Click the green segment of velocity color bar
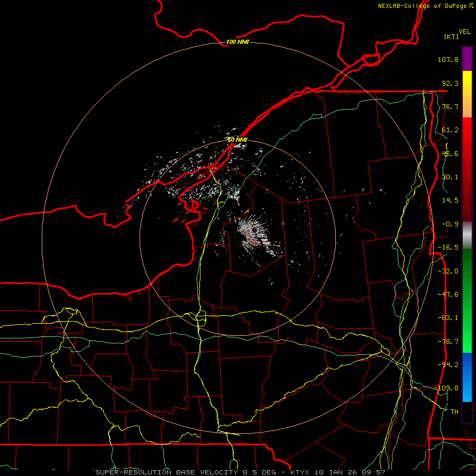Viewport: 476px width, 476px height. 467,300
